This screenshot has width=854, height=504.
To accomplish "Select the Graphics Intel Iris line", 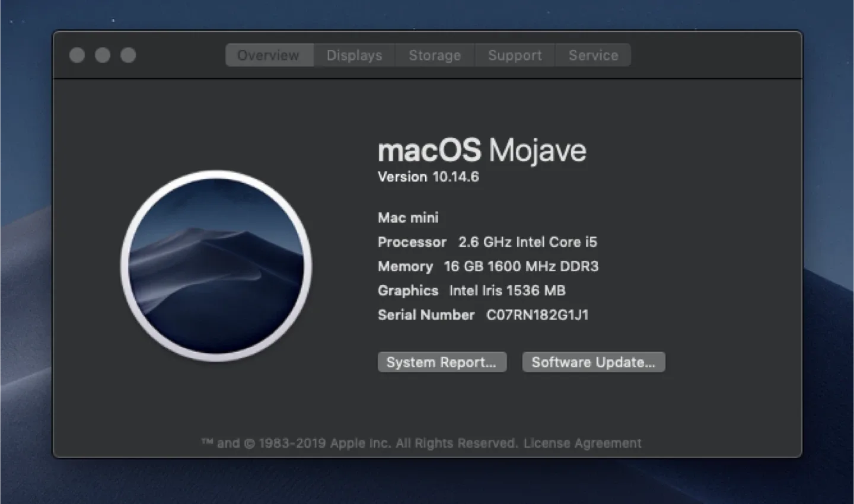I will [x=471, y=291].
